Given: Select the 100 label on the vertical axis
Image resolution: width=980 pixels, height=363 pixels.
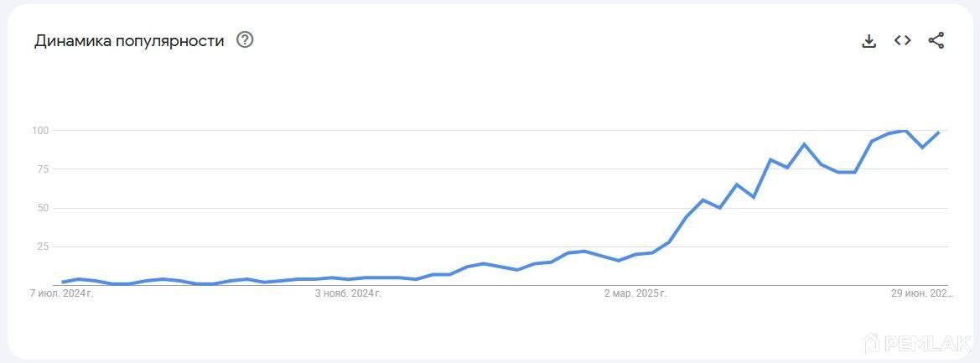Looking at the screenshot, I should 40,131.
